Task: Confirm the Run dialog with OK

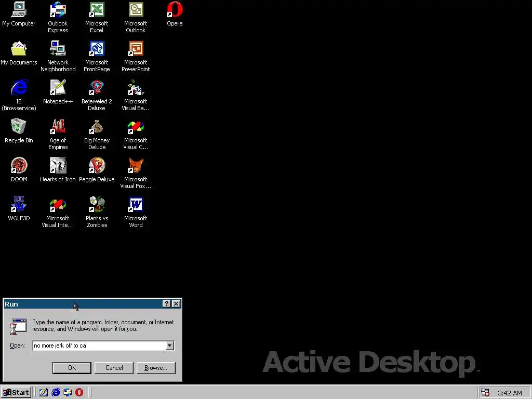Action: (72, 368)
